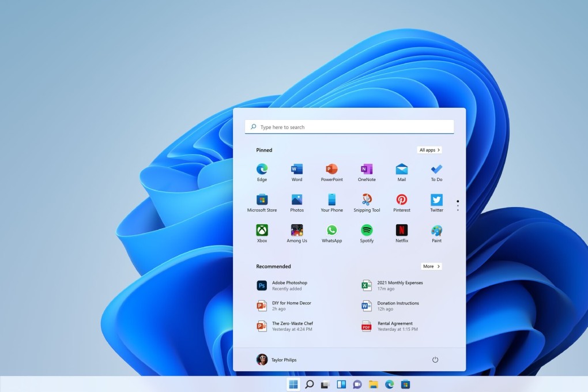Screen dimensions: 588x392
Task: Open the power options
Action: (435, 359)
